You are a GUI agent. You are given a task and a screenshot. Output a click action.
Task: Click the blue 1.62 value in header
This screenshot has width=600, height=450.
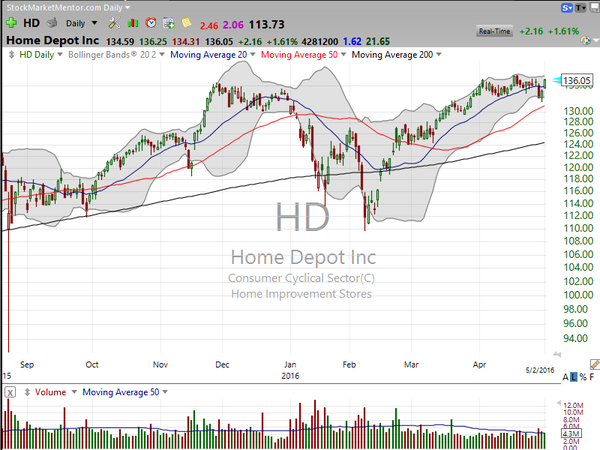[x=352, y=42]
